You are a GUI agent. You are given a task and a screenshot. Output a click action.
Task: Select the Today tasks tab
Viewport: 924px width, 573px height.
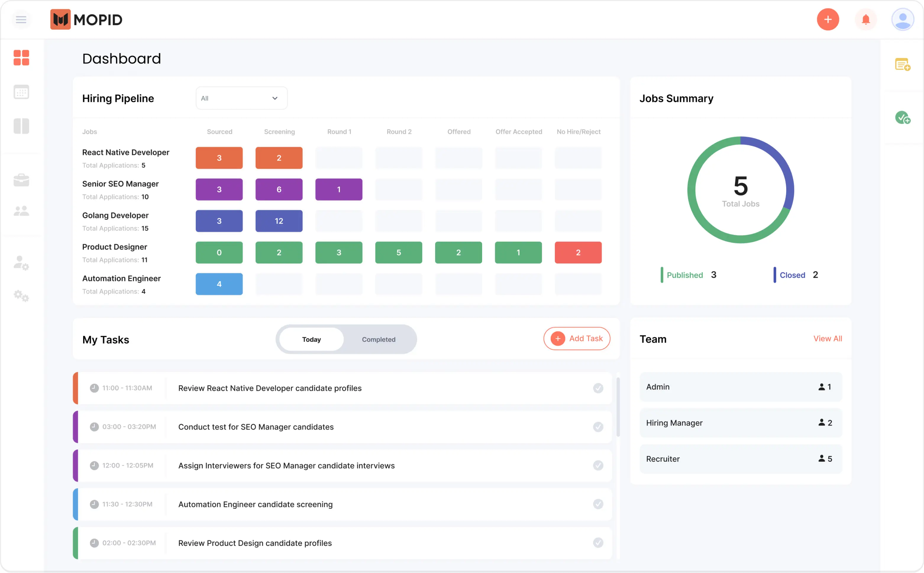[311, 339]
